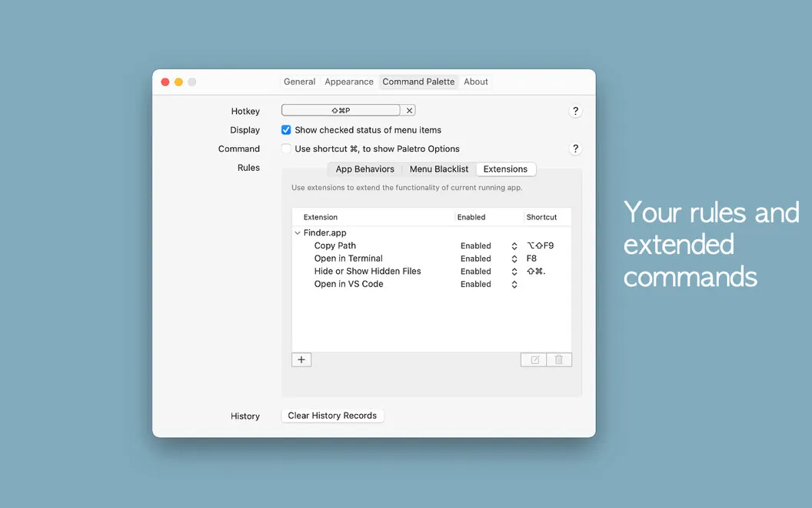Select the Finder.app group row
Image resolution: width=812 pixels, height=508 pixels.
(x=432, y=232)
